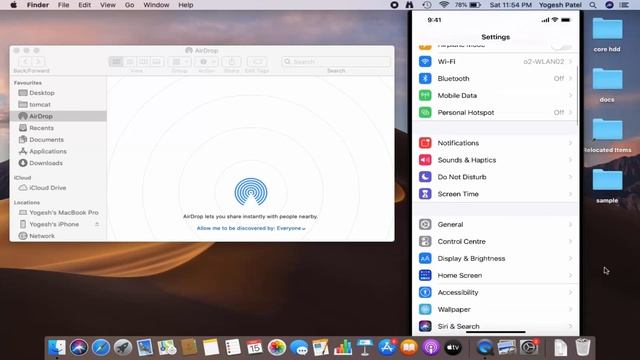Open Spotlight search in the menu bar
This screenshot has height=360, width=640.
click(x=593, y=5)
